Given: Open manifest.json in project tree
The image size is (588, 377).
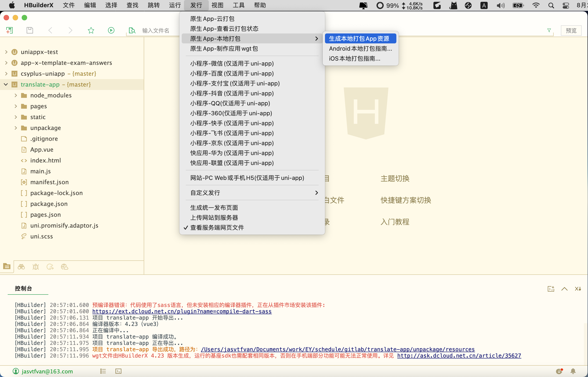Looking at the screenshot, I should point(49,182).
